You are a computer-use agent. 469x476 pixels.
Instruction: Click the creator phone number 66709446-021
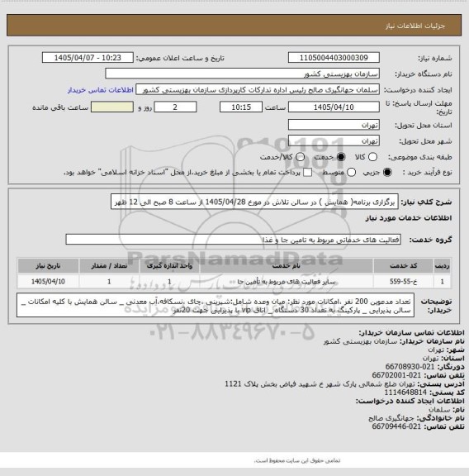point(396,426)
